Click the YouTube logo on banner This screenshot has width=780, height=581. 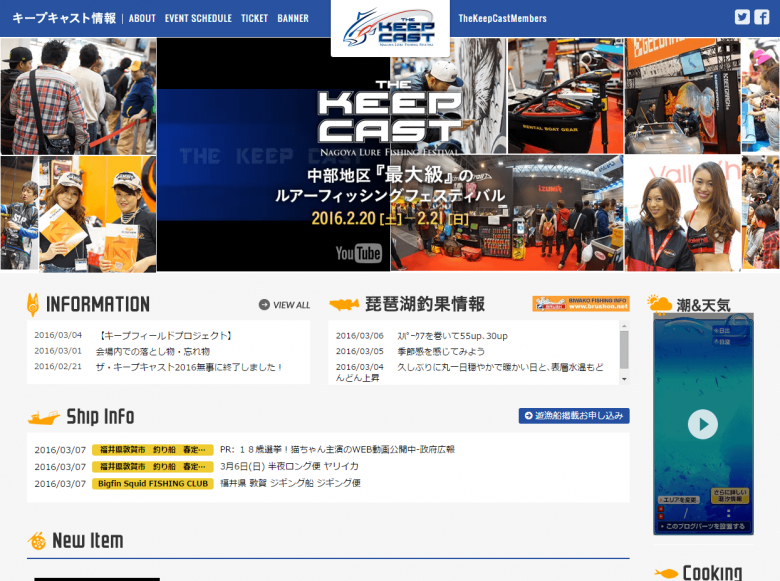coord(359,253)
